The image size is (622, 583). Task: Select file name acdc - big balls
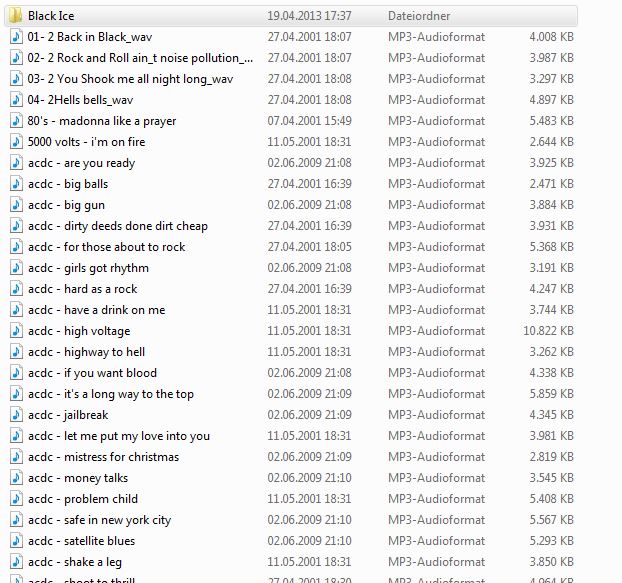point(68,184)
